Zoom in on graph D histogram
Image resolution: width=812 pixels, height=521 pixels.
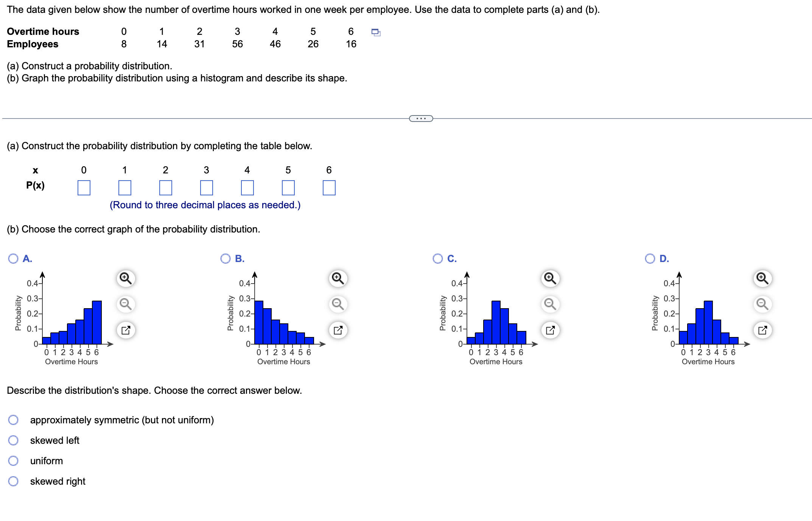click(x=762, y=278)
